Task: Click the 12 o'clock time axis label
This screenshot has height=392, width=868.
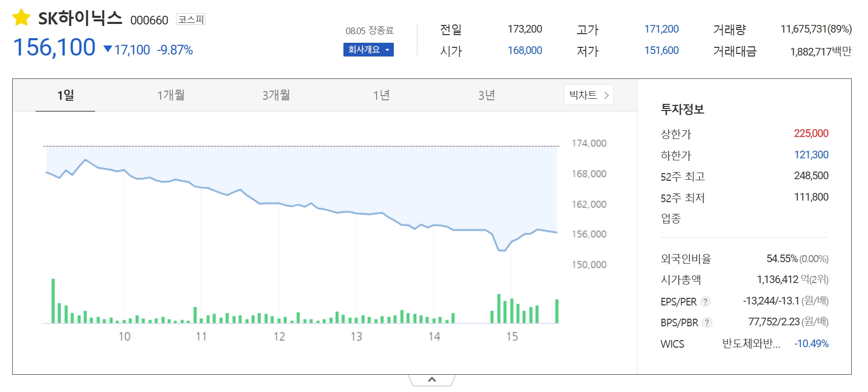Action: coord(279,337)
